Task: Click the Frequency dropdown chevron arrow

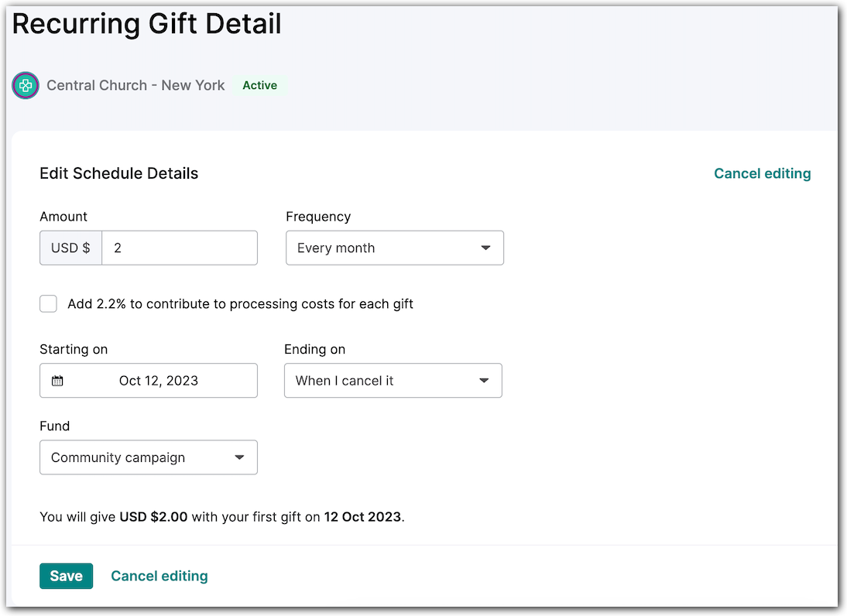Action: point(486,248)
